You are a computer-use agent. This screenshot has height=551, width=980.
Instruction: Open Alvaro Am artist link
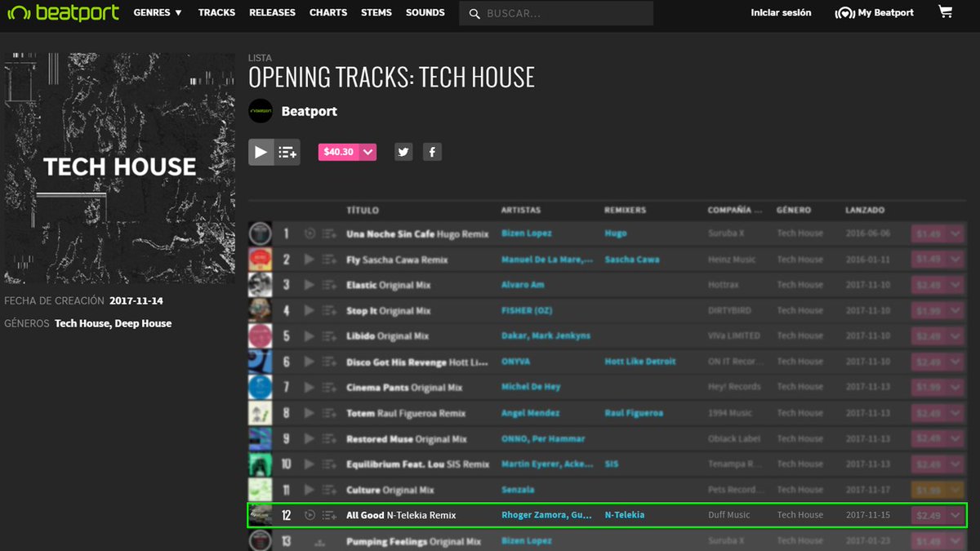click(522, 285)
